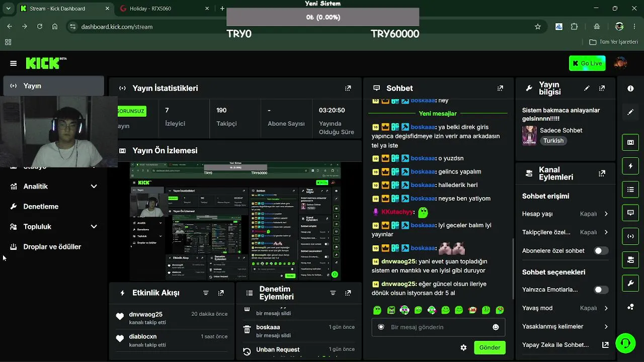This screenshot has width=644, height=362.
Task: Click the Turkish language tag
Action: pos(553,141)
